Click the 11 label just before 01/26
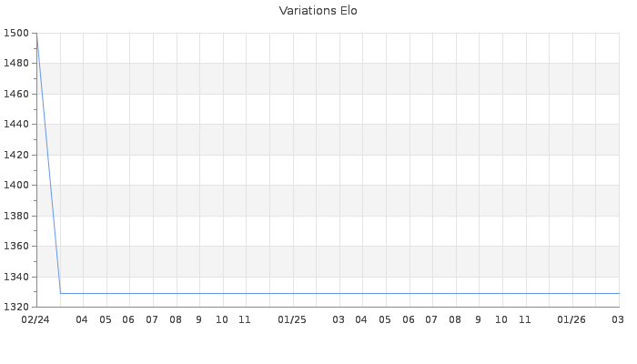Viewport: 637px width, 364px height. (525, 319)
